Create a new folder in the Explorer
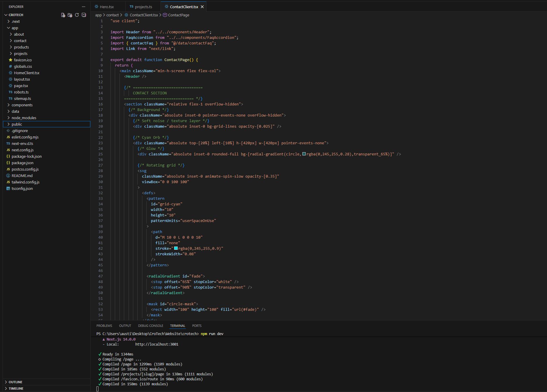This screenshot has width=547, height=392. (x=70, y=15)
